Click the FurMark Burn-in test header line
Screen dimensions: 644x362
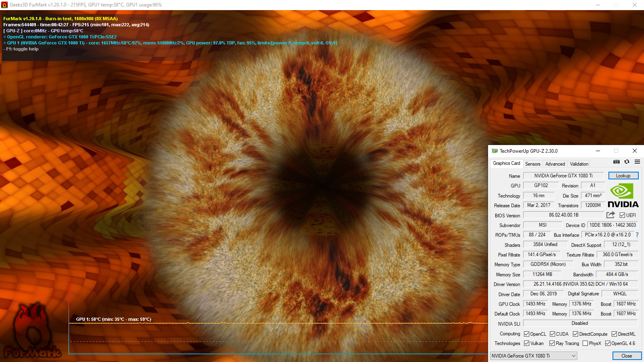61,19
